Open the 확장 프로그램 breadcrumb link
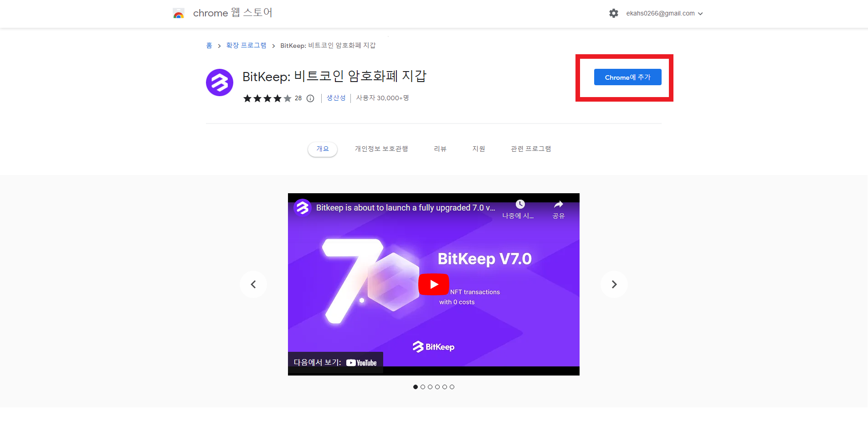 click(x=246, y=46)
